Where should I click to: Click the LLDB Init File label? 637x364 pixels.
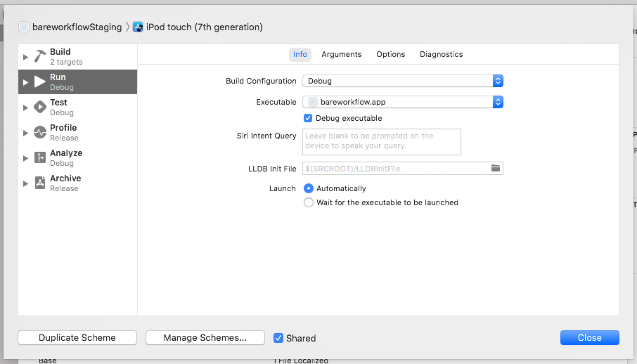point(272,169)
